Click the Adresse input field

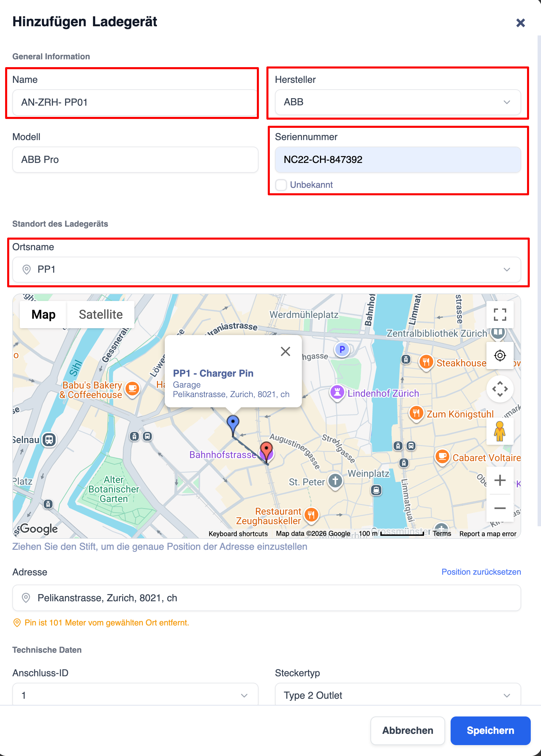(266, 598)
